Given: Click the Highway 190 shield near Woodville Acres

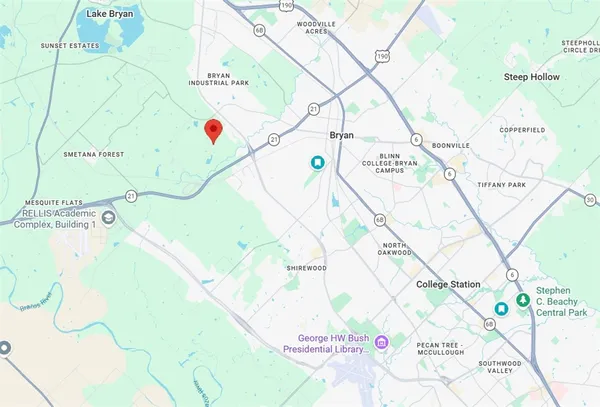Looking at the screenshot, I should (x=286, y=5).
